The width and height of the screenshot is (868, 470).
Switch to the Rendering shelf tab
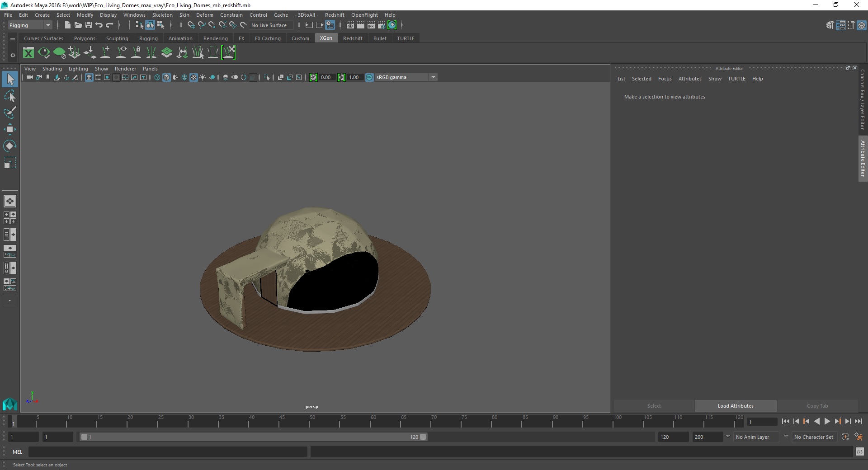(216, 38)
